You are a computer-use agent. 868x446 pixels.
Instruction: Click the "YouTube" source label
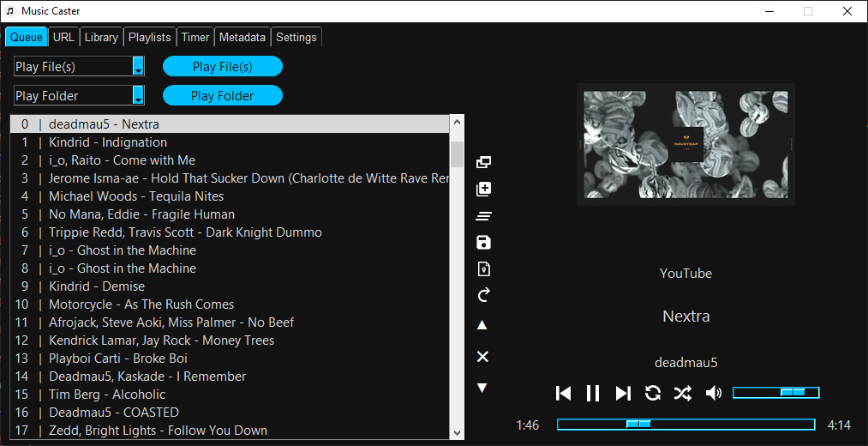coord(685,273)
